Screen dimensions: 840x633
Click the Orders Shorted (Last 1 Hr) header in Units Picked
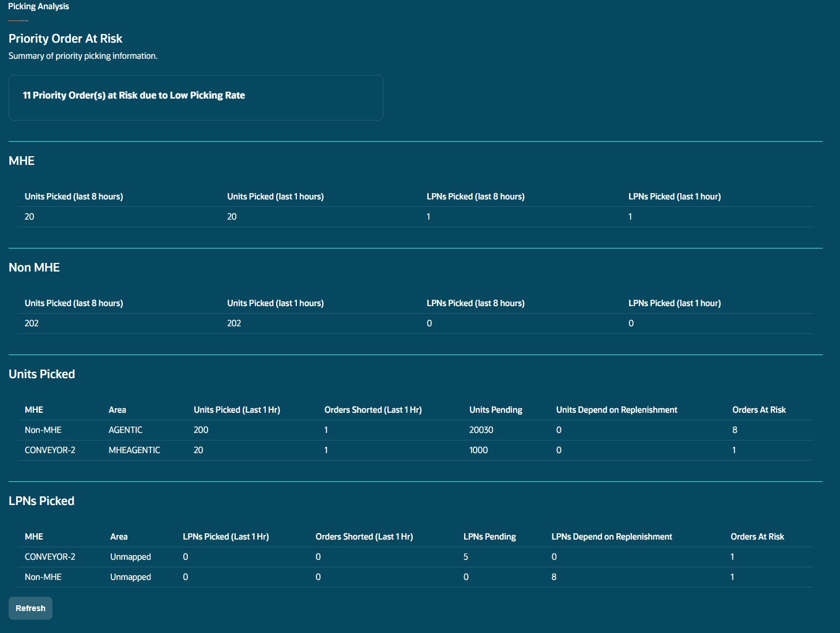pos(373,410)
